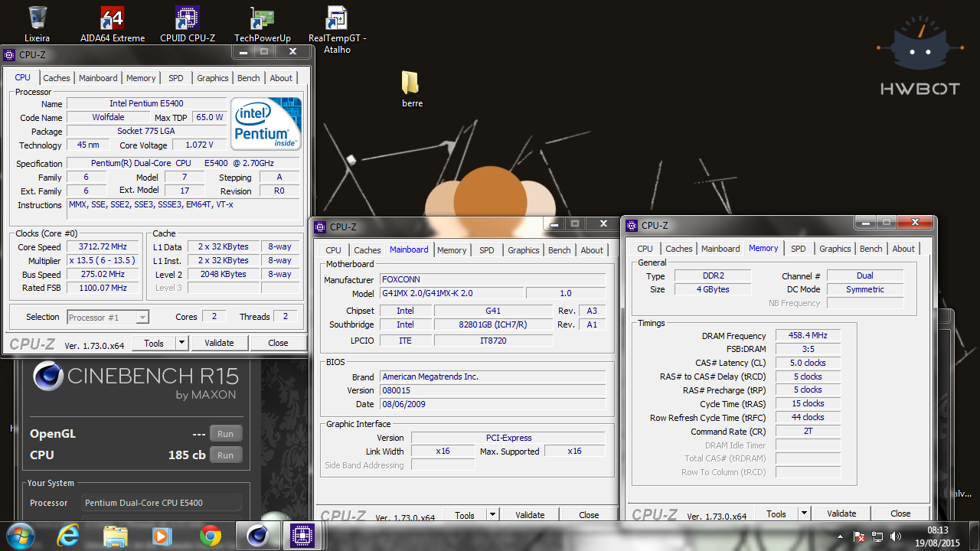
Task: Click the CPU-Z title icon of the Mainboard window
Action: click(321, 227)
